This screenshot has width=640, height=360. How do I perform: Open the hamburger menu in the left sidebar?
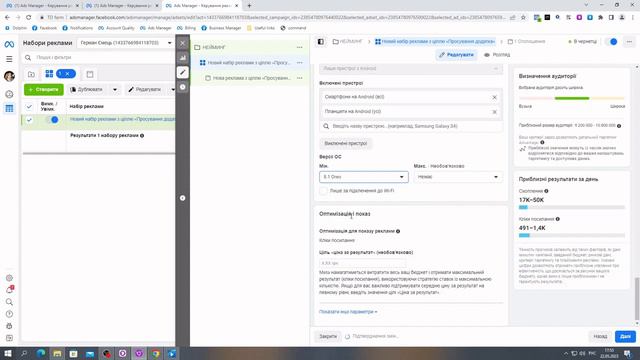pyautogui.click(x=9, y=59)
